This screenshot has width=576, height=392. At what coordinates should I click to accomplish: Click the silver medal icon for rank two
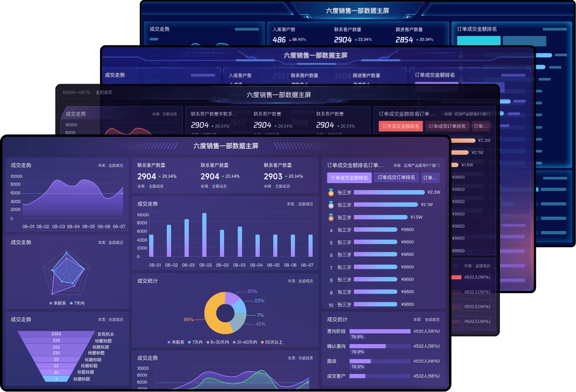331,204
